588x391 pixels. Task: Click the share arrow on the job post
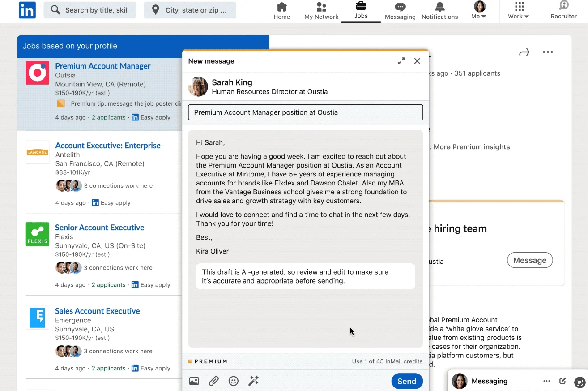click(524, 52)
